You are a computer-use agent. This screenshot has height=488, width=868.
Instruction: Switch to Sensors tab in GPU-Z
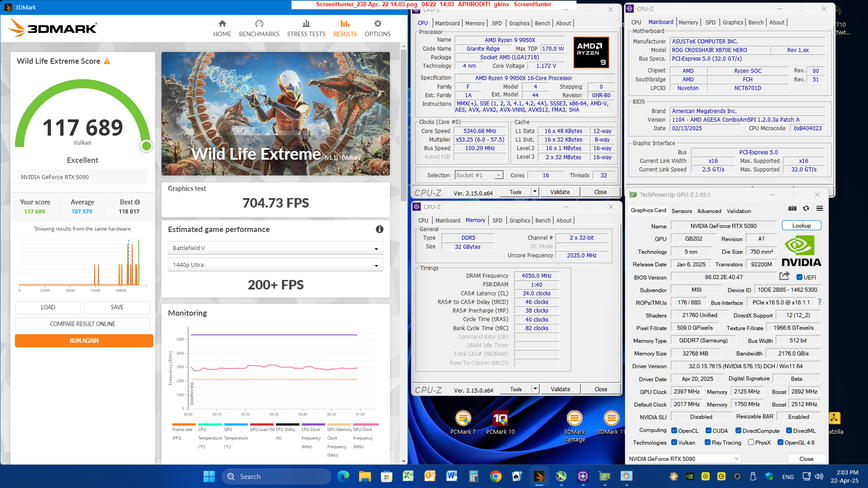[x=682, y=211]
